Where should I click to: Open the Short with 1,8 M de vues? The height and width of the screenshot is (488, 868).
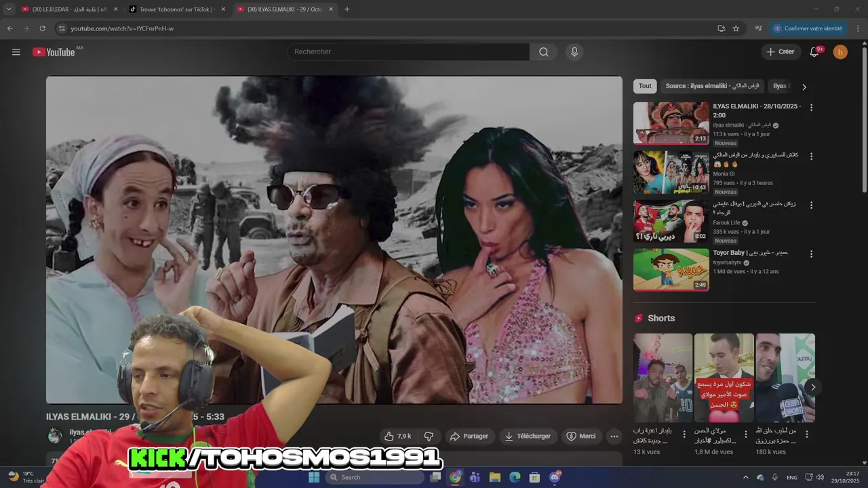(x=724, y=378)
